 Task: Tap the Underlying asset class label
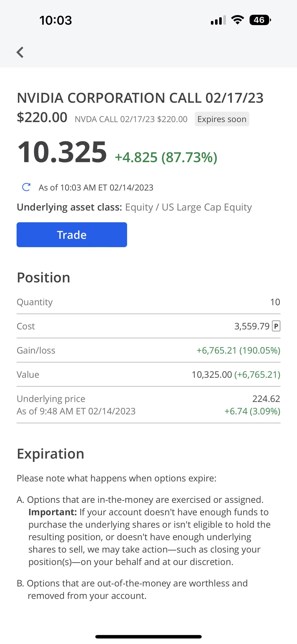click(x=69, y=207)
